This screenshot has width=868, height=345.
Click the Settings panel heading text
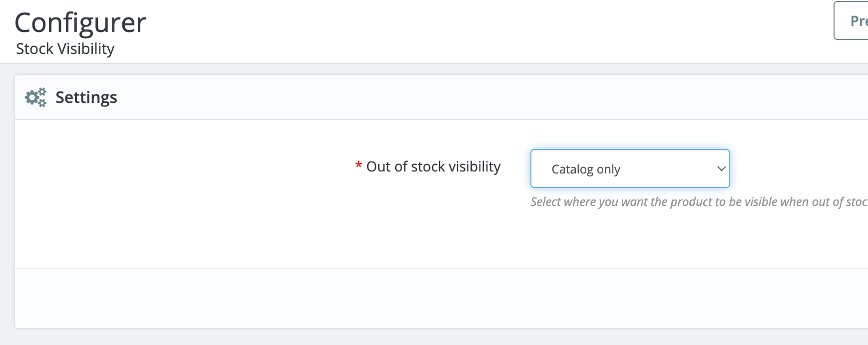pyautogui.click(x=86, y=97)
